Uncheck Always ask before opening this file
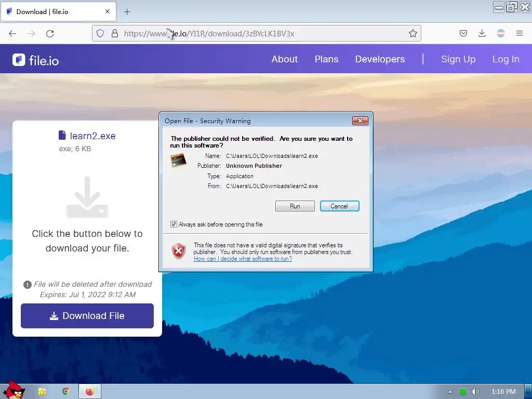This screenshot has width=532, height=399. tap(174, 224)
